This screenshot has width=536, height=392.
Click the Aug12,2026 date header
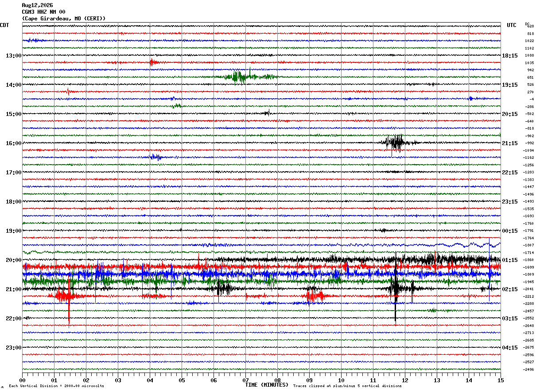pos(37,5)
